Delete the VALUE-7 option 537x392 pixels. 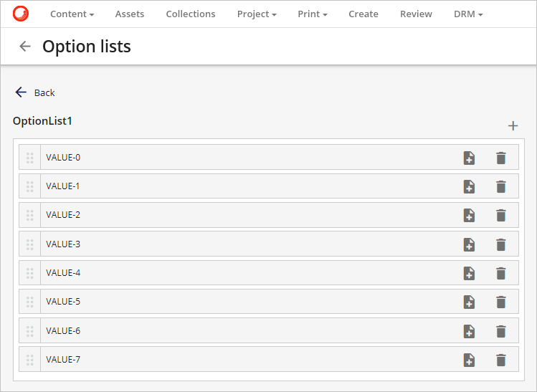coord(501,360)
